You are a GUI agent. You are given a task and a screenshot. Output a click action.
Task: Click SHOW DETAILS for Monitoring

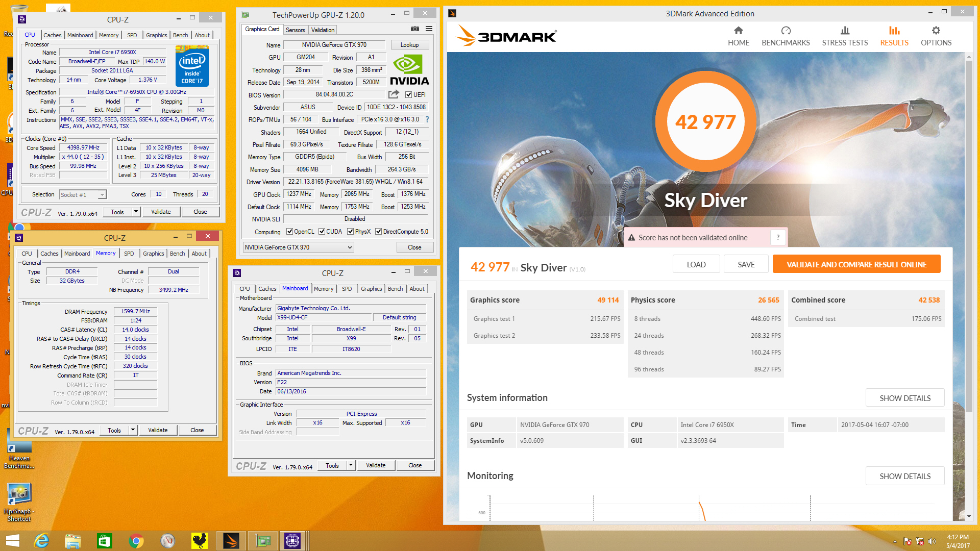(x=904, y=476)
